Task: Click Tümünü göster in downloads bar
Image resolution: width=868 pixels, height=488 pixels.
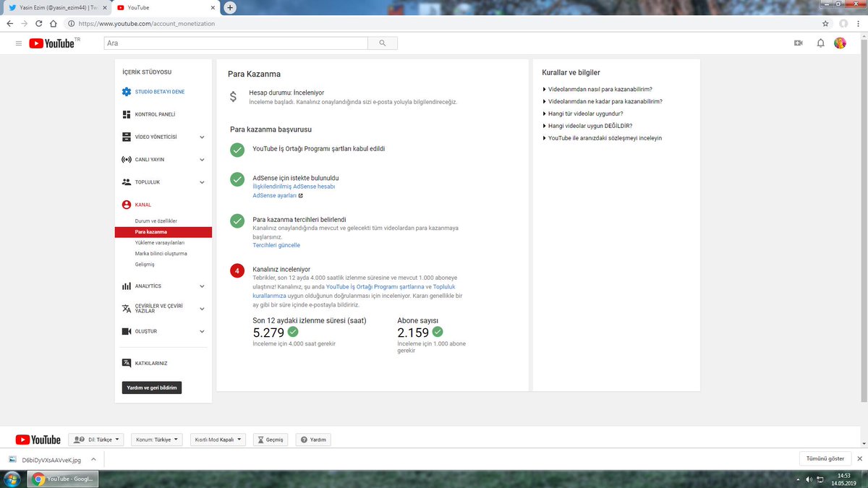Action: click(825, 459)
